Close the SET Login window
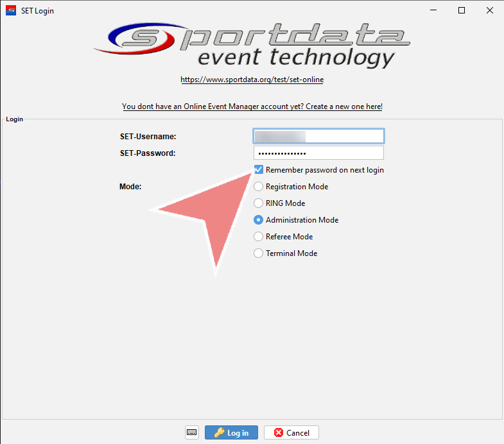Viewport: 504px width, 444px height. pos(490,11)
